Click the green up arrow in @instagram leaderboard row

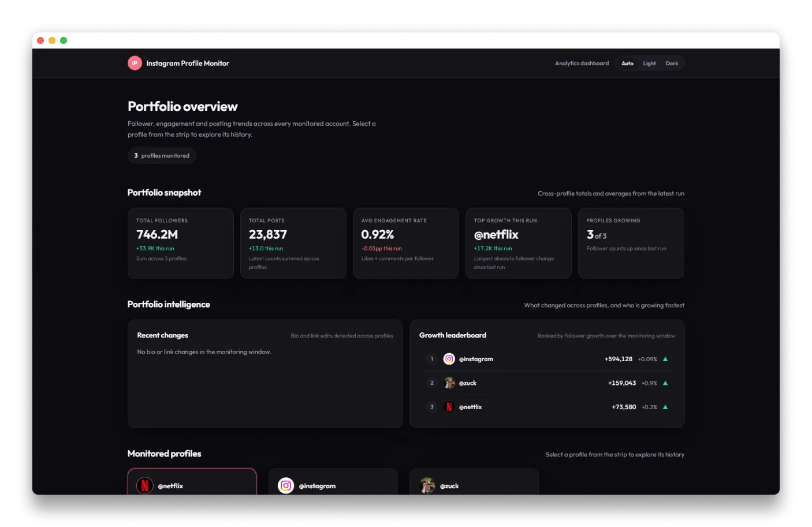click(x=665, y=359)
